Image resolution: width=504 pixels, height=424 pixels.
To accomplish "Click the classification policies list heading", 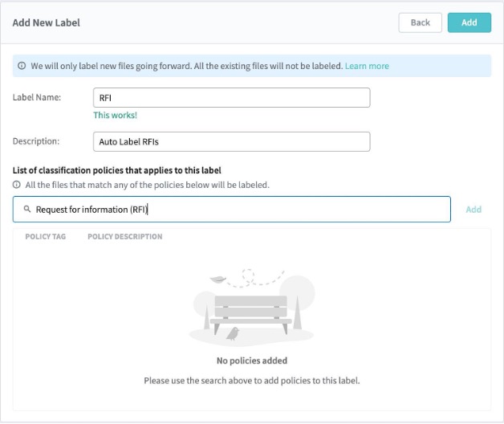I will (116, 170).
